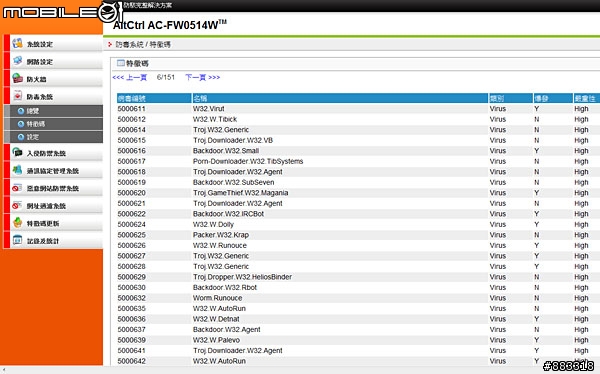Select the Backdoor.W32.IRCBot entry

pyautogui.click(x=228, y=214)
